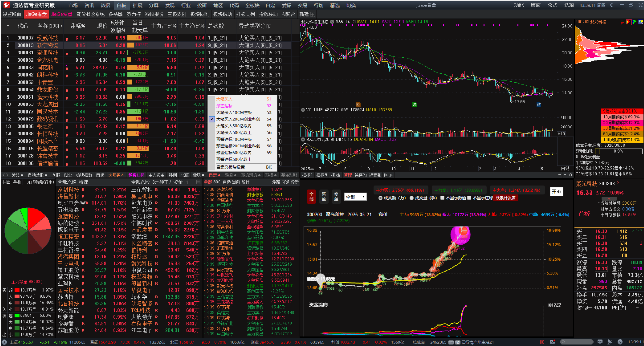644x346 pixels.
Task: Expand the 分类▲ bottom tab menu
Action: (x=18, y=175)
